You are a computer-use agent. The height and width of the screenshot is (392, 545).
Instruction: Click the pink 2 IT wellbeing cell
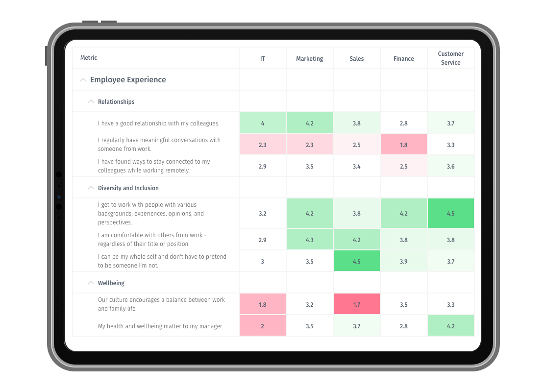click(262, 325)
